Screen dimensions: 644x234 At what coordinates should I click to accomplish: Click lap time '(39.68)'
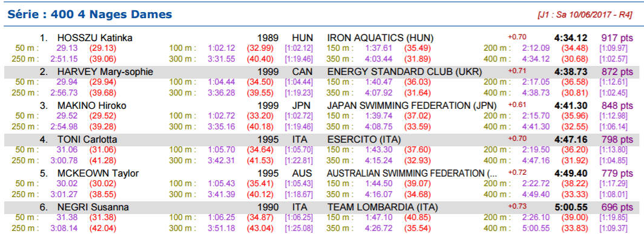pos(103,93)
